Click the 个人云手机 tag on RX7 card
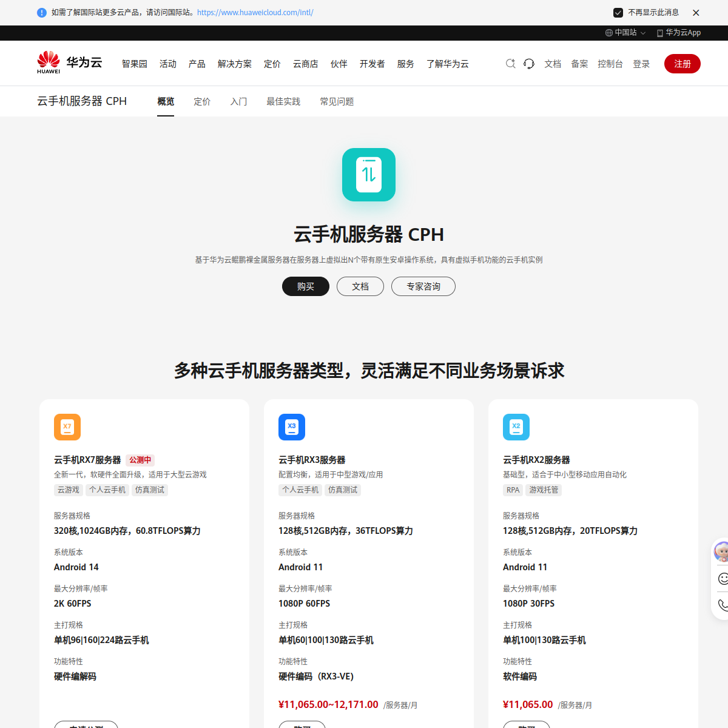The image size is (728, 728). tap(107, 490)
